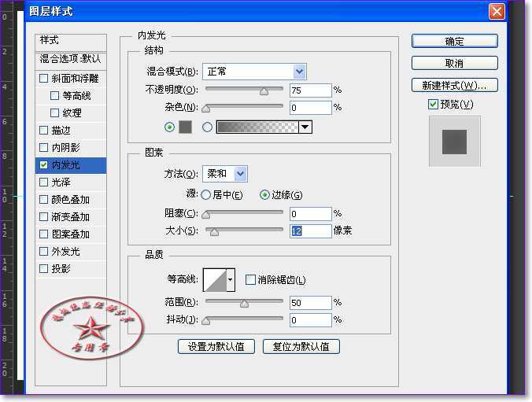Screen dimensions: 532x402
Task: Click the 确定 button
Action: (x=454, y=41)
